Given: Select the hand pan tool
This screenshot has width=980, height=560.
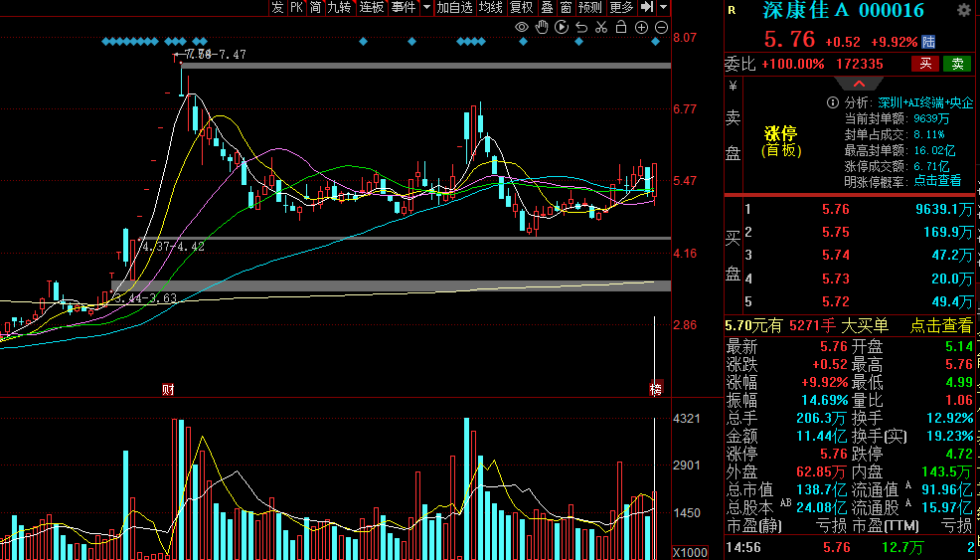Looking at the screenshot, I should 542,27.
